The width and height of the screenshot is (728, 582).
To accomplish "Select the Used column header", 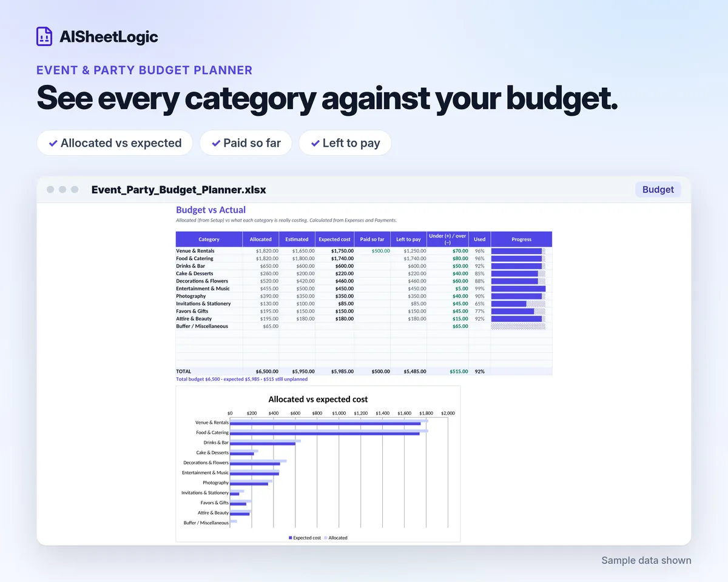I will click(x=480, y=239).
